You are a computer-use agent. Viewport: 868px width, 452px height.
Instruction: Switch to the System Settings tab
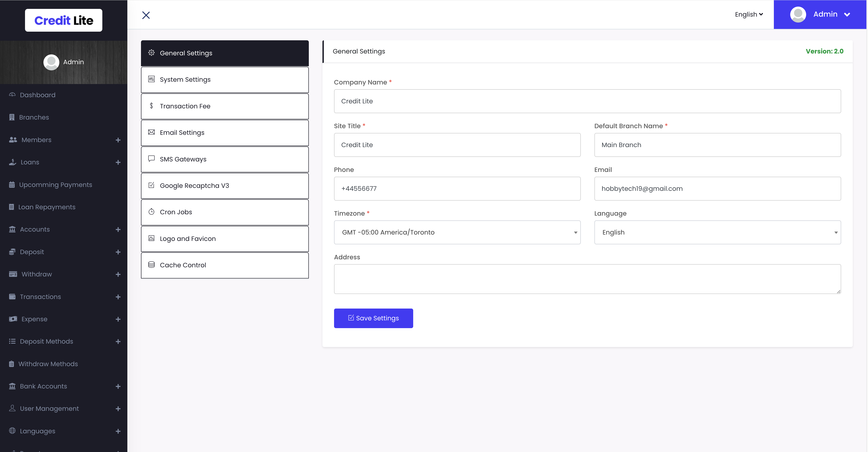tap(225, 80)
